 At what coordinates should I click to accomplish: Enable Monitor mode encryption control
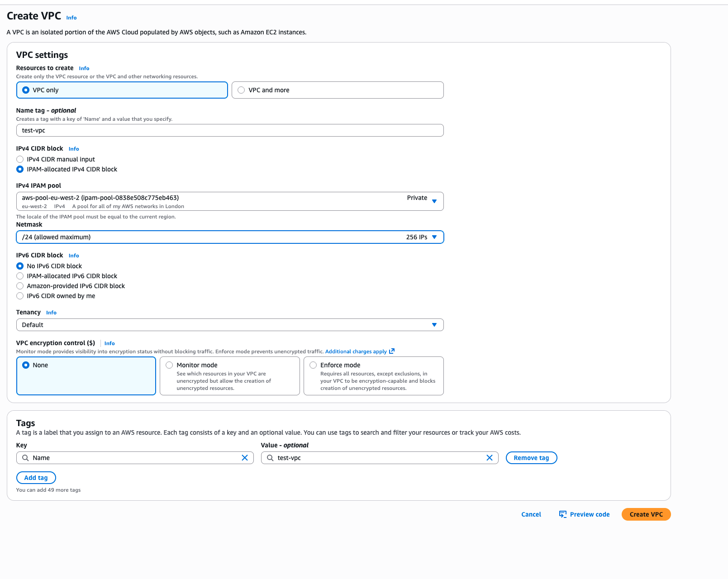tap(169, 365)
